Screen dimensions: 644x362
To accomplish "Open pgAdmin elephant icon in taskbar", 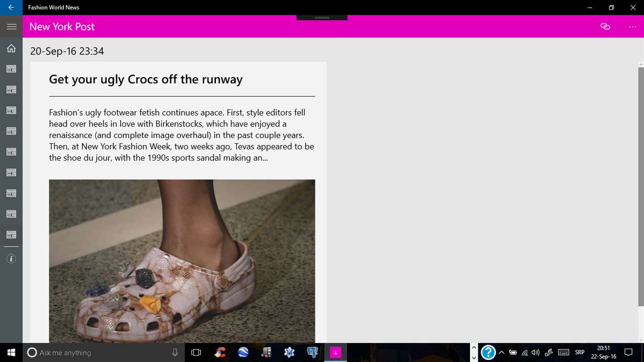I will coord(312,353).
